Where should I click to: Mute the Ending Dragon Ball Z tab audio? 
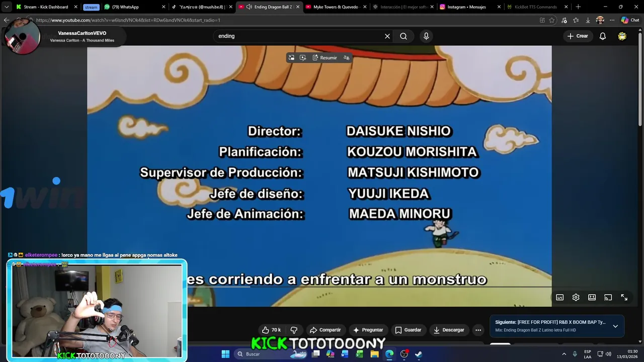249,7
